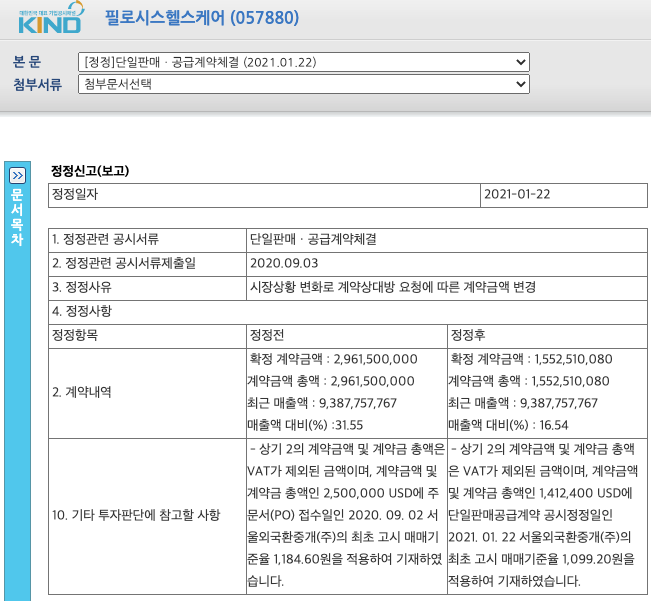651x601 pixels.
Task: Expand the document list sidebar arrow
Action: click(17, 176)
